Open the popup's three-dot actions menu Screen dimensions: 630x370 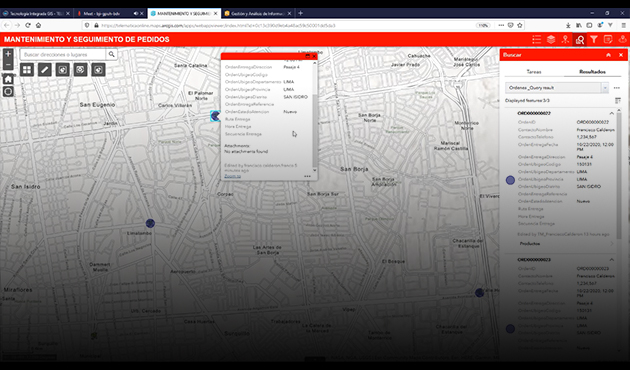[307, 176]
